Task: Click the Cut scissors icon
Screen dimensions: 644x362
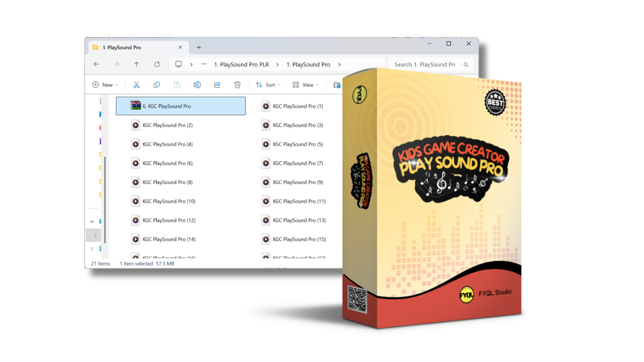Action: point(136,85)
